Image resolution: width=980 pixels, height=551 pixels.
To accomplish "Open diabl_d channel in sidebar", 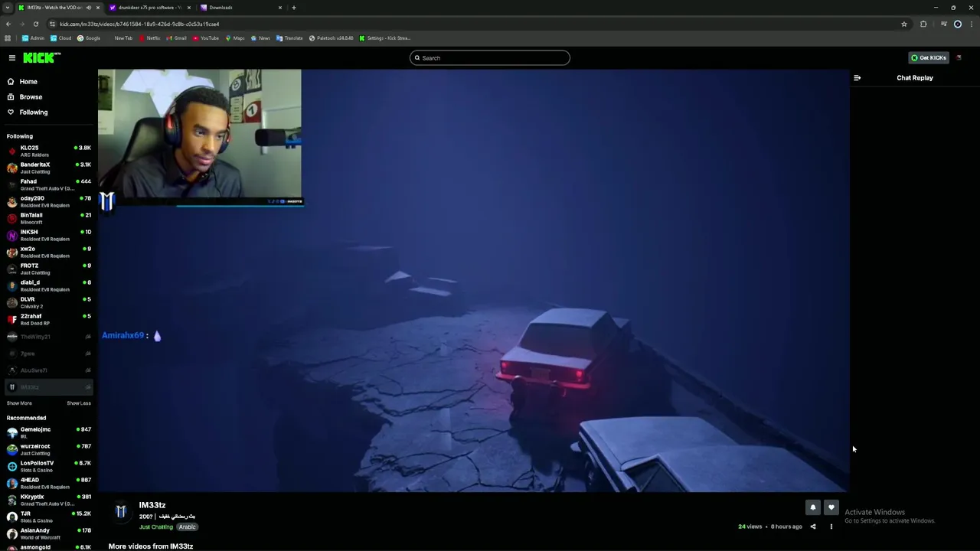I will click(49, 285).
